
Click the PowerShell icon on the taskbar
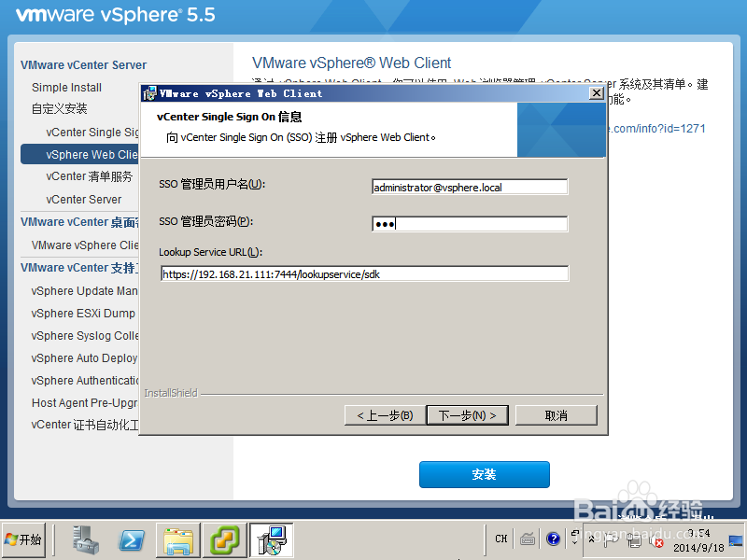point(131,539)
